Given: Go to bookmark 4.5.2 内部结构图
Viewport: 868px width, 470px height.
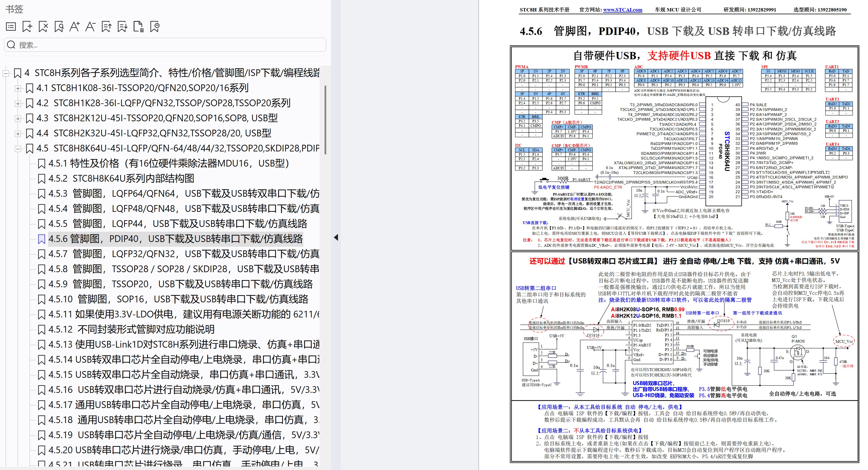Looking at the screenshot, I should coord(121,179).
